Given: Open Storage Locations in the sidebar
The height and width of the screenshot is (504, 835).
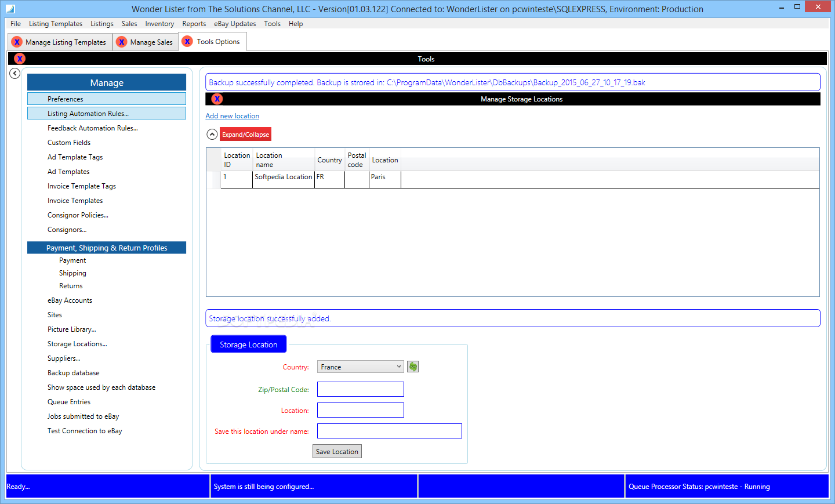Looking at the screenshot, I should click(x=77, y=344).
